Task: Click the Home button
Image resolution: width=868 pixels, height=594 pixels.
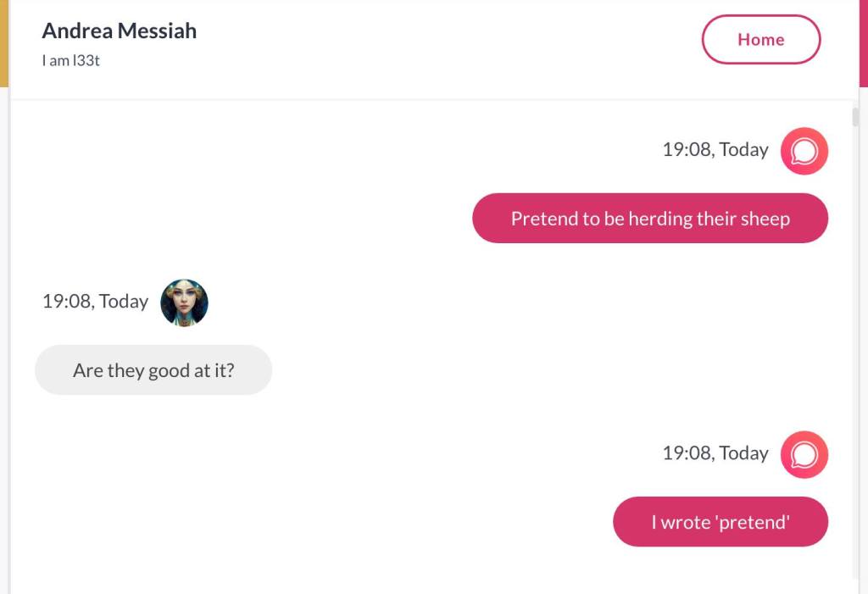Action: pos(760,40)
